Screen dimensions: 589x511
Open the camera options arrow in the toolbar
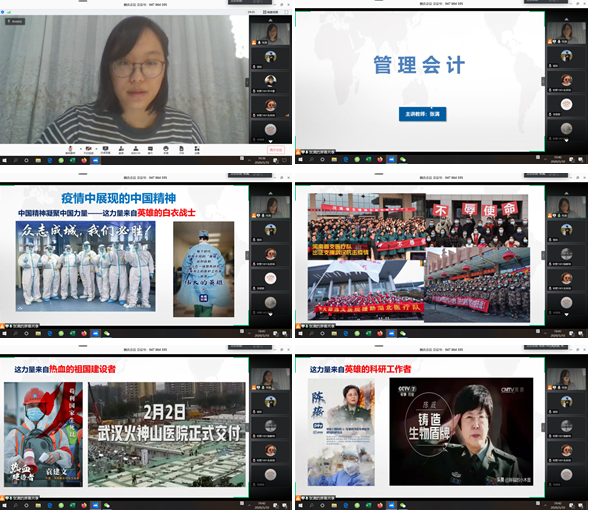97,149
